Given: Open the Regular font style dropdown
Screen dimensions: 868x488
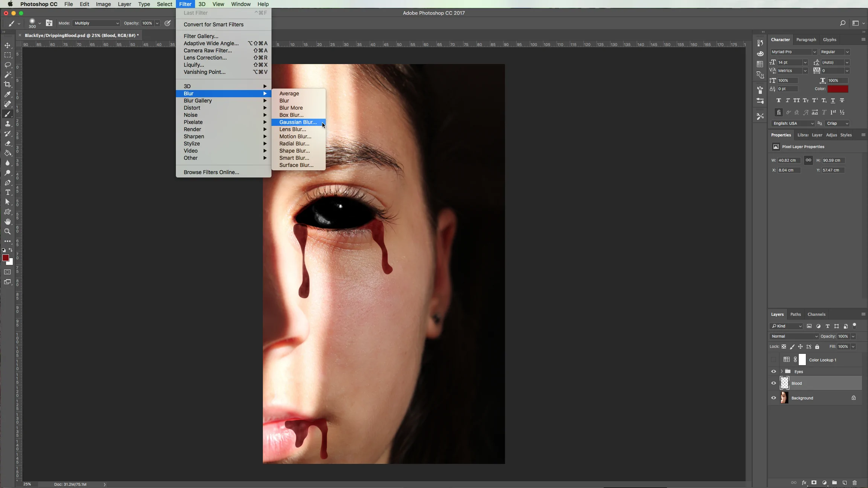Looking at the screenshot, I should click(x=835, y=52).
